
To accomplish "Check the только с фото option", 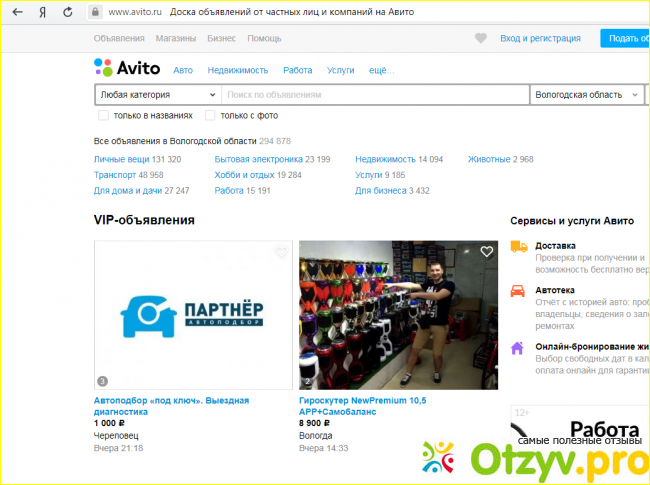I will point(210,115).
